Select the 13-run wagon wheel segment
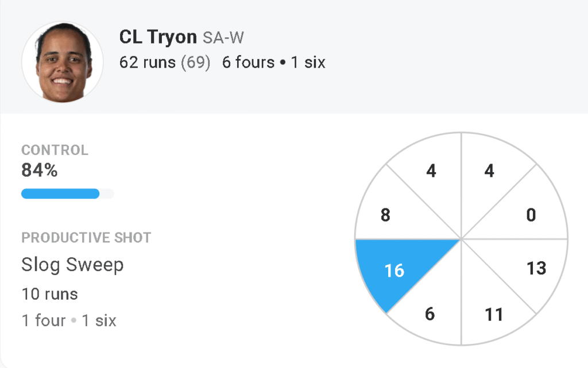Viewport: 588px width, 368px height. [x=535, y=268]
